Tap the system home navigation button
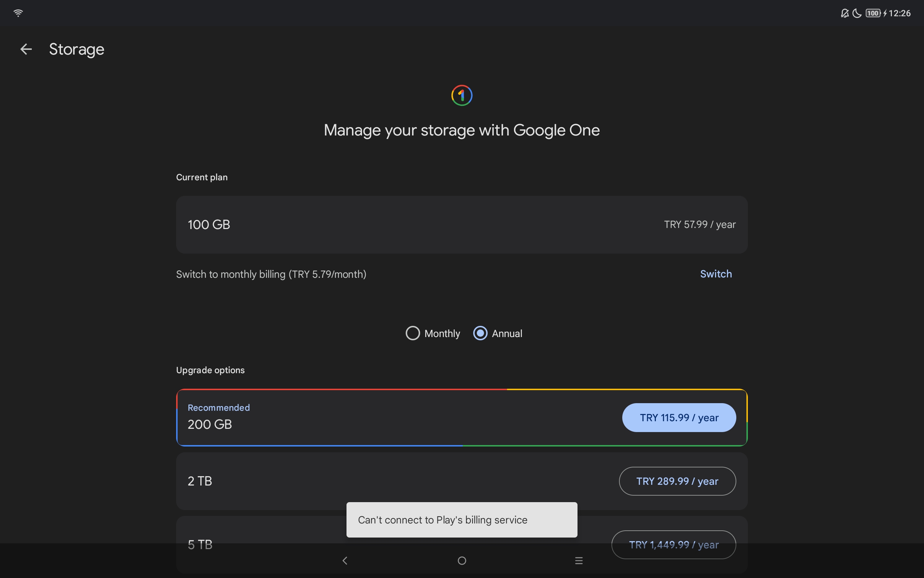The width and height of the screenshot is (924, 578). tap(462, 560)
